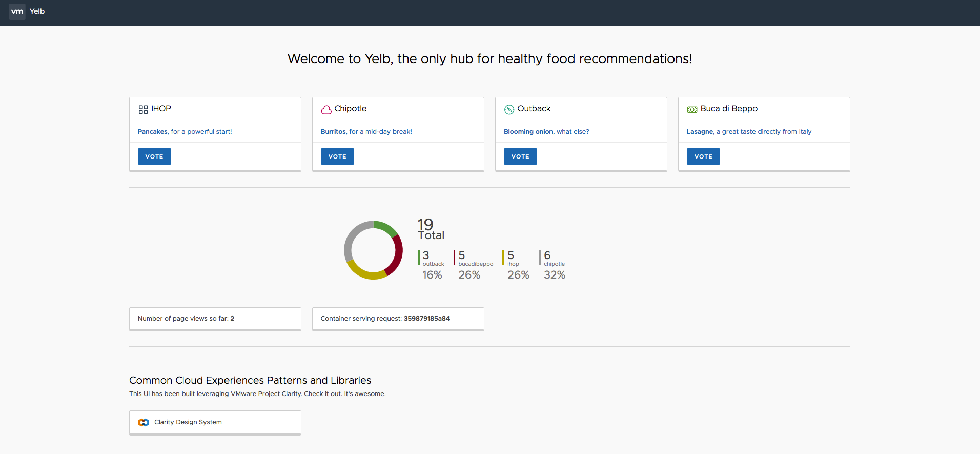Click the 32% chipotle percentage
The height and width of the screenshot is (454, 980).
(555, 275)
